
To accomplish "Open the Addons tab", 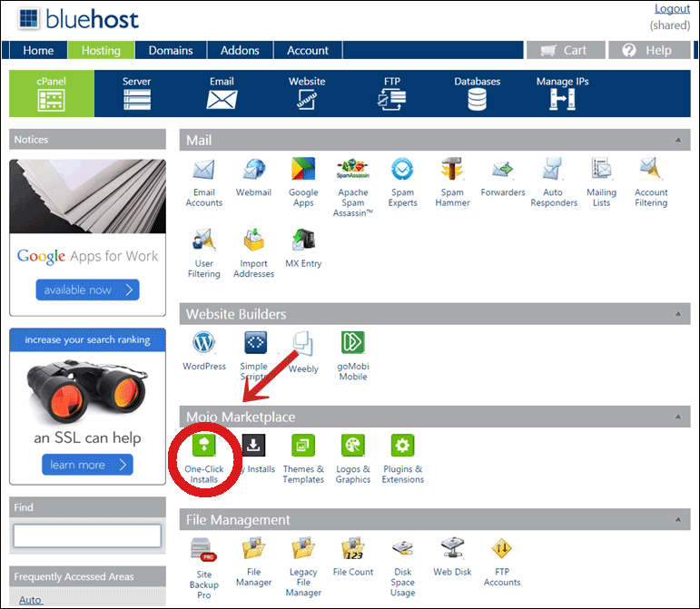I will [240, 50].
